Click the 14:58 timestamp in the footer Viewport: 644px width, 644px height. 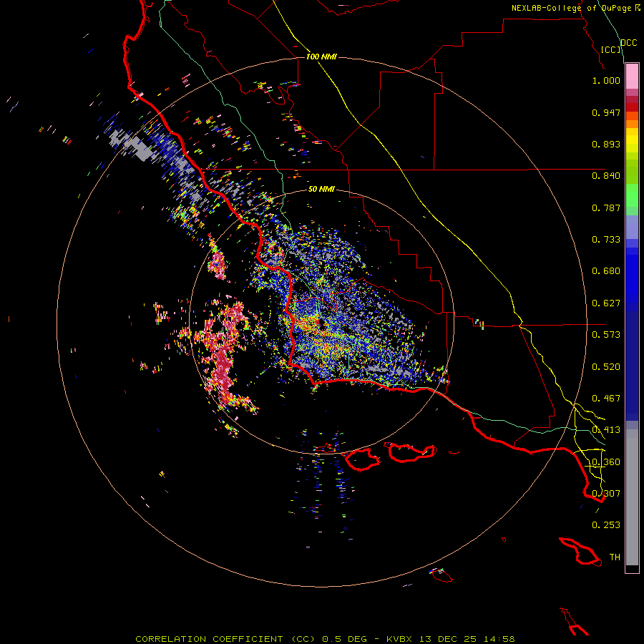tap(499, 639)
